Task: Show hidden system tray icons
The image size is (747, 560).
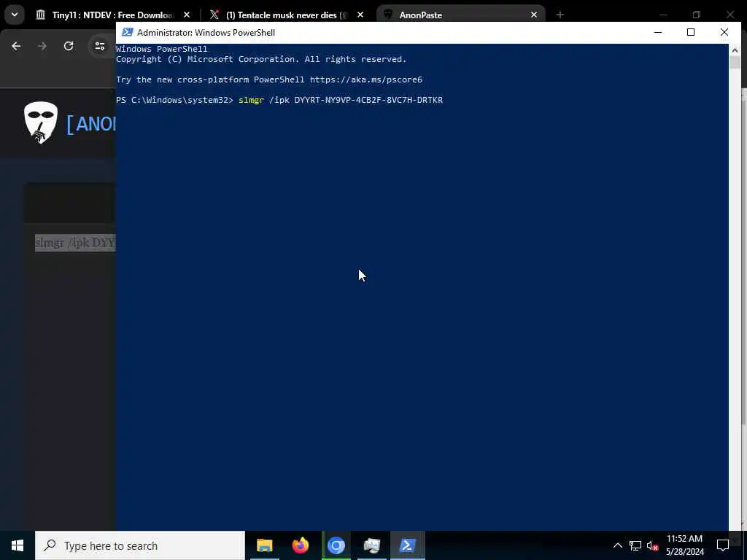Action: (617, 545)
